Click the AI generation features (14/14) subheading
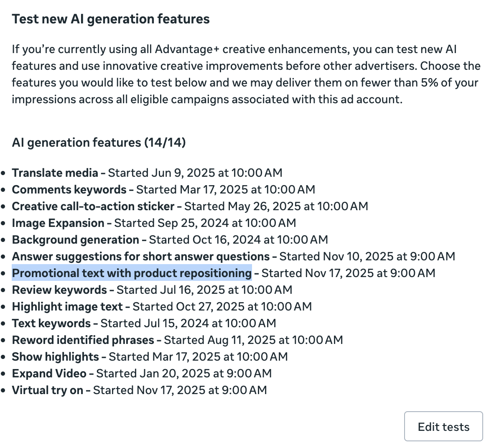Image resolution: width=494 pixels, height=448 pixels. coord(99,143)
